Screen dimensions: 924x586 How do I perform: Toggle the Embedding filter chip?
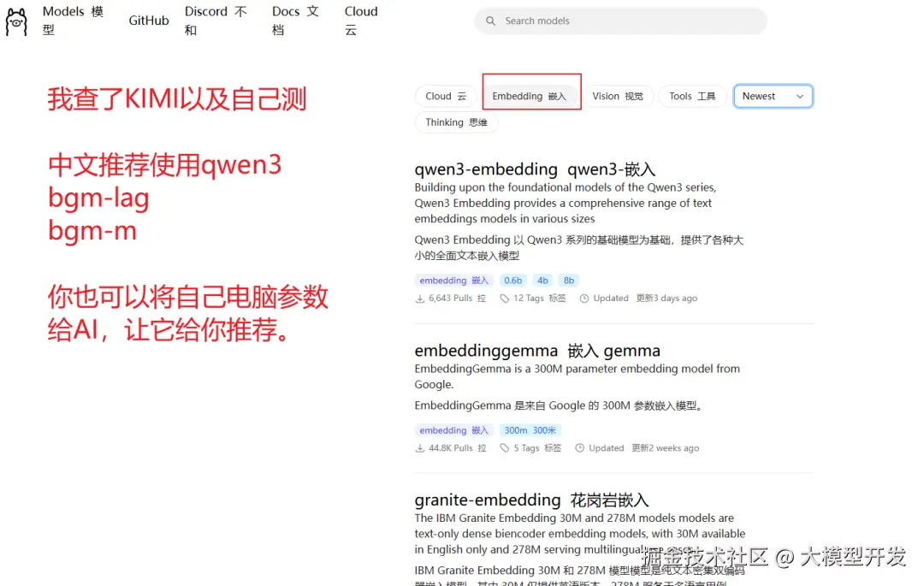530,96
